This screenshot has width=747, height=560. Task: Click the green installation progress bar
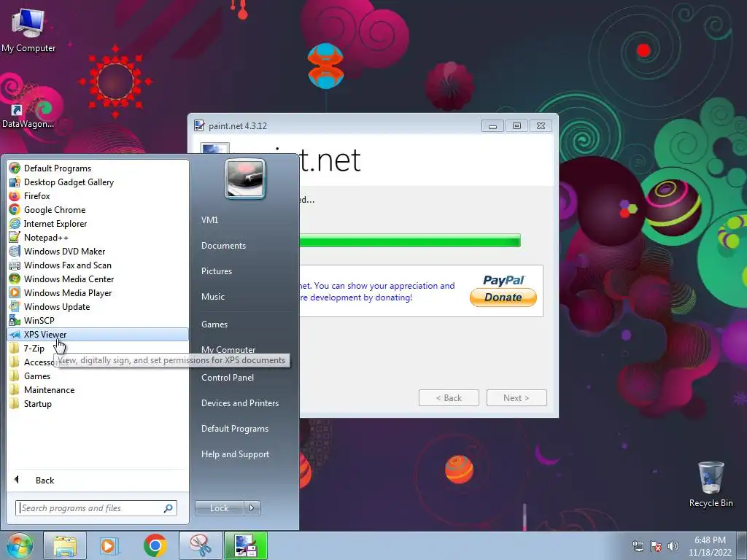[x=410, y=241]
